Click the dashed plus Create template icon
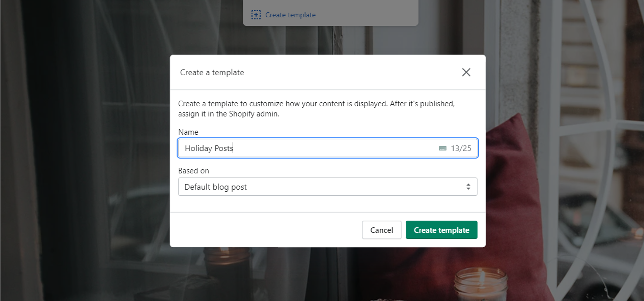 (256, 15)
